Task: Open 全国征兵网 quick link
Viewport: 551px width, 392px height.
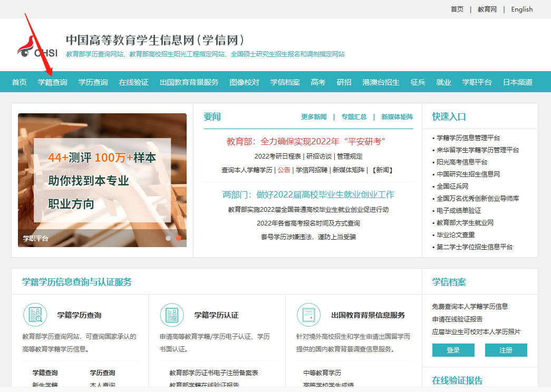Action: pyautogui.click(x=452, y=187)
